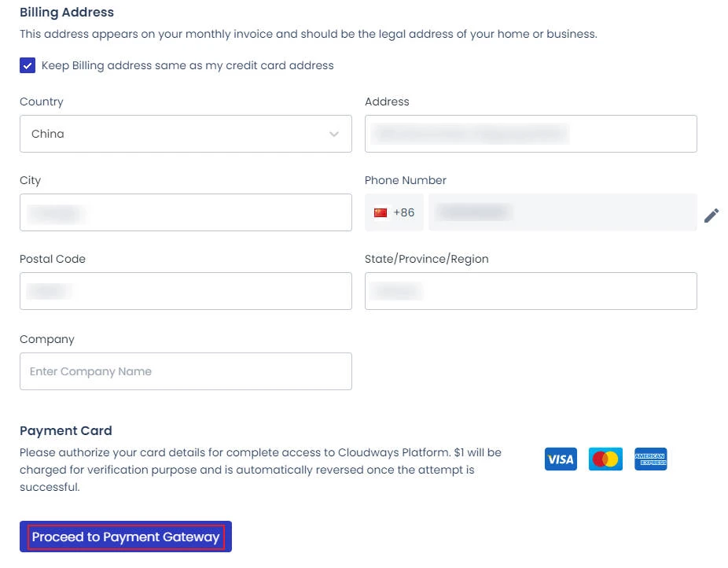Click the Postal Code input field
The image size is (728, 568).
click(x=186, y=291)
